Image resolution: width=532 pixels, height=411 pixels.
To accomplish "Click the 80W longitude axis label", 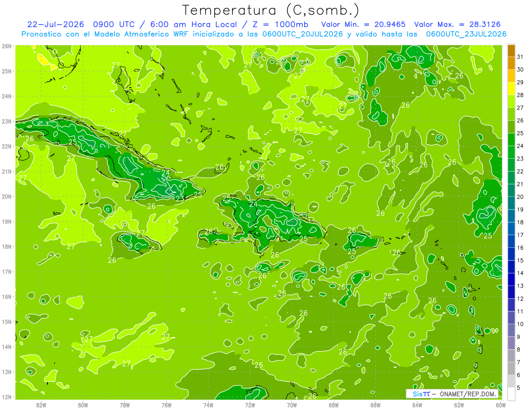I will tap(83, 405).
